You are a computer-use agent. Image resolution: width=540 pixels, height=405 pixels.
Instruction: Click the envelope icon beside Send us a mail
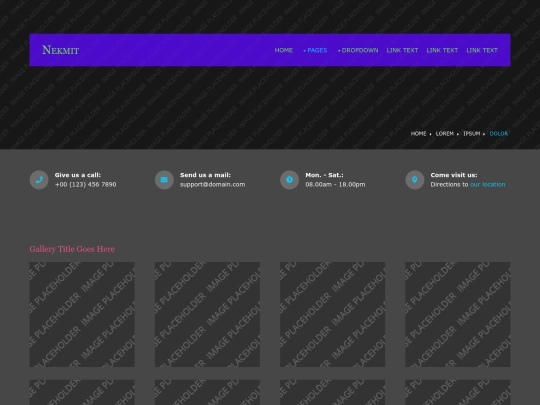point(164,180)
